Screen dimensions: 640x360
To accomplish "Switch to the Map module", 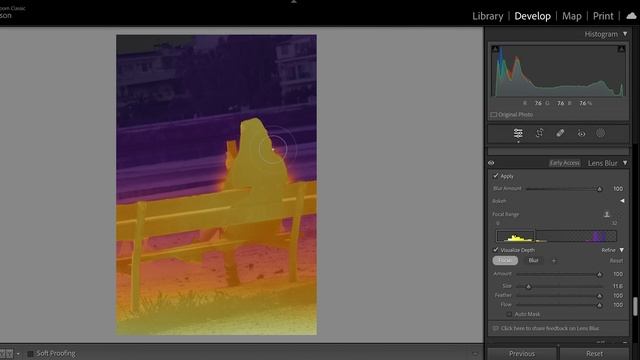I will 571,16.
